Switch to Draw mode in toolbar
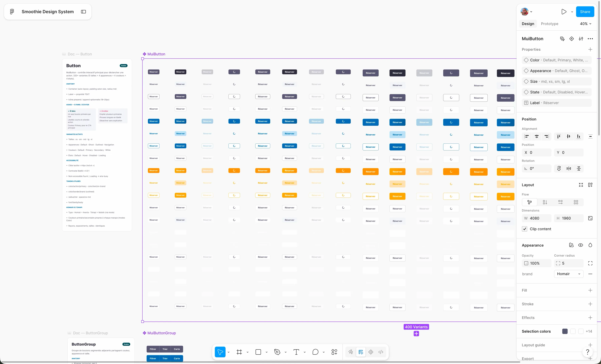The width and height of the screenshot is (601, 364). coord(351,352)
